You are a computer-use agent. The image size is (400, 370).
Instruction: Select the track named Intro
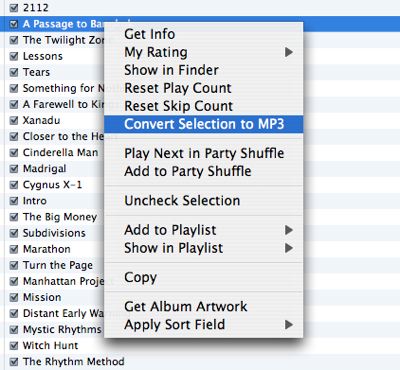point(35,201)
